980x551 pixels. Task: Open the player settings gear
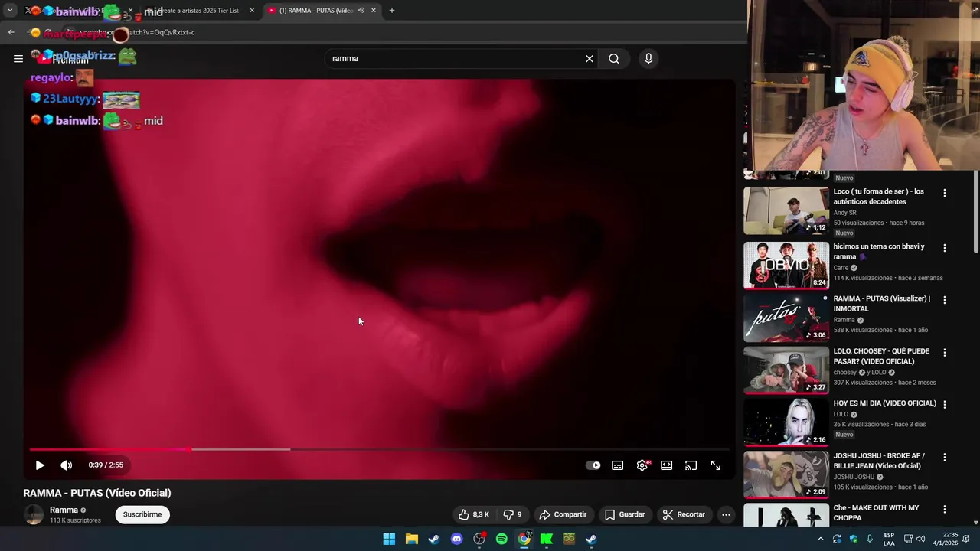click(642, 465)
